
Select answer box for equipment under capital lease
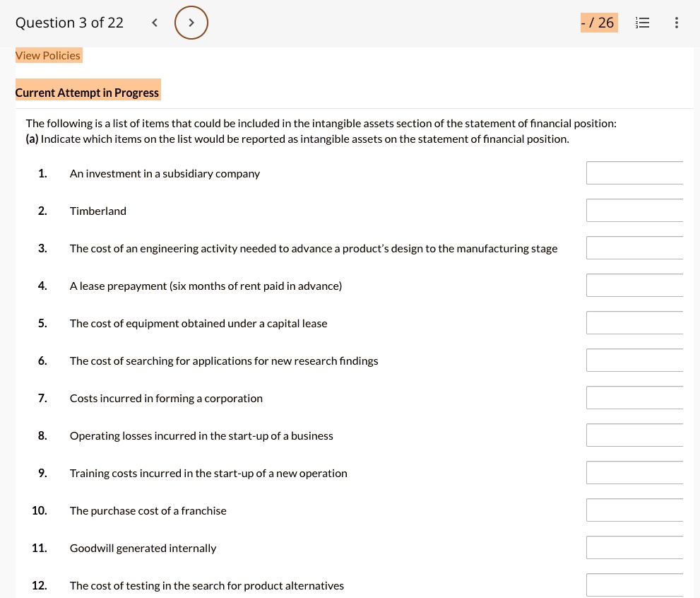(634, 323)
